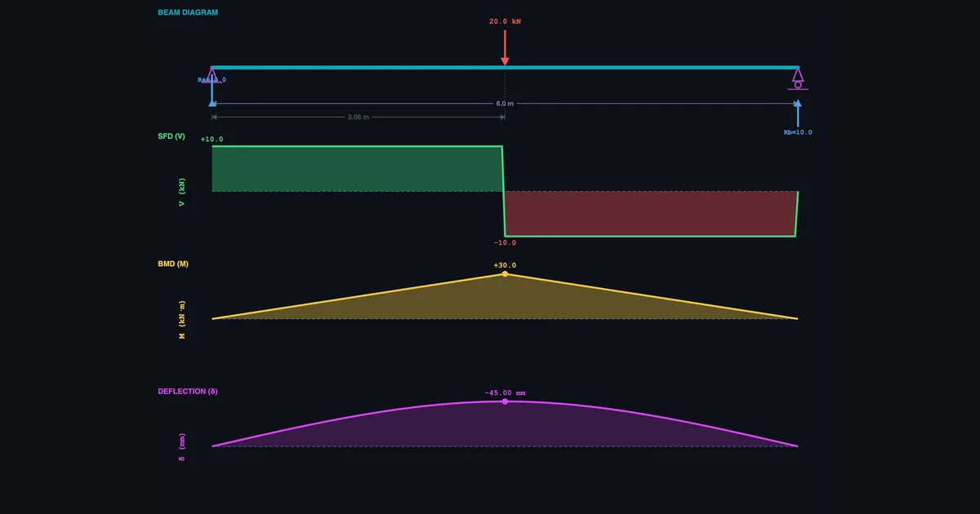Click the M (kN·m) axis label

click(x=181, y=318)
